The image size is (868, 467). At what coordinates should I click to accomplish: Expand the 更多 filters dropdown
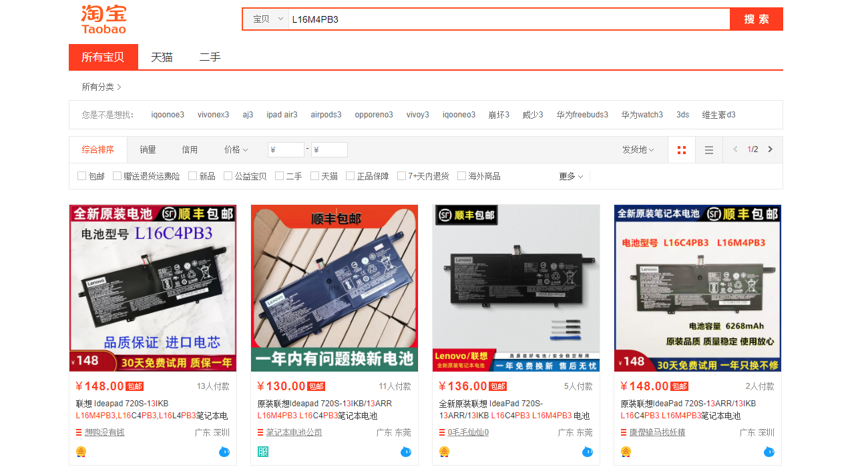tap(571, 176)
